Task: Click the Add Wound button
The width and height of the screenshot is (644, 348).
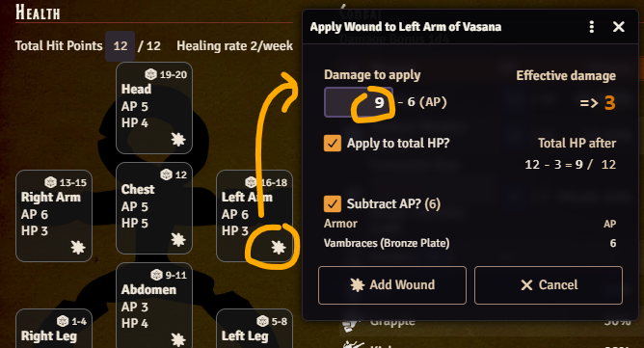Action: (x=392, y=285)
